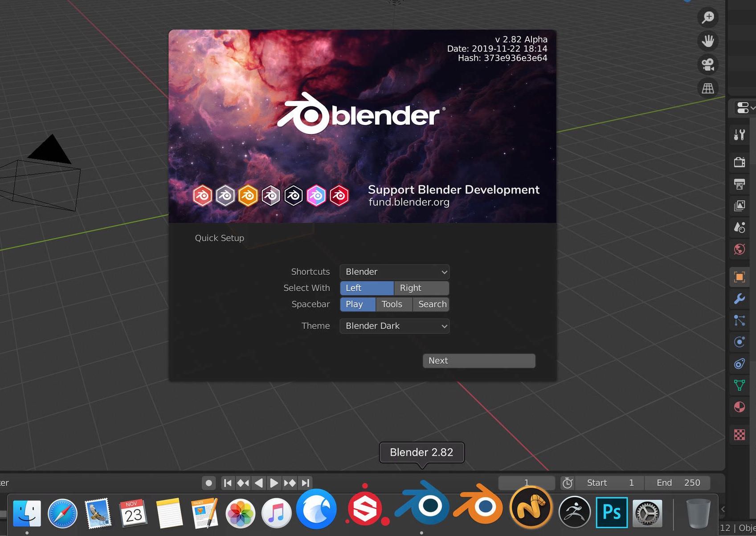
Task: Play animation in reverse
Action: pyautogui.click(x=258, y=483)
